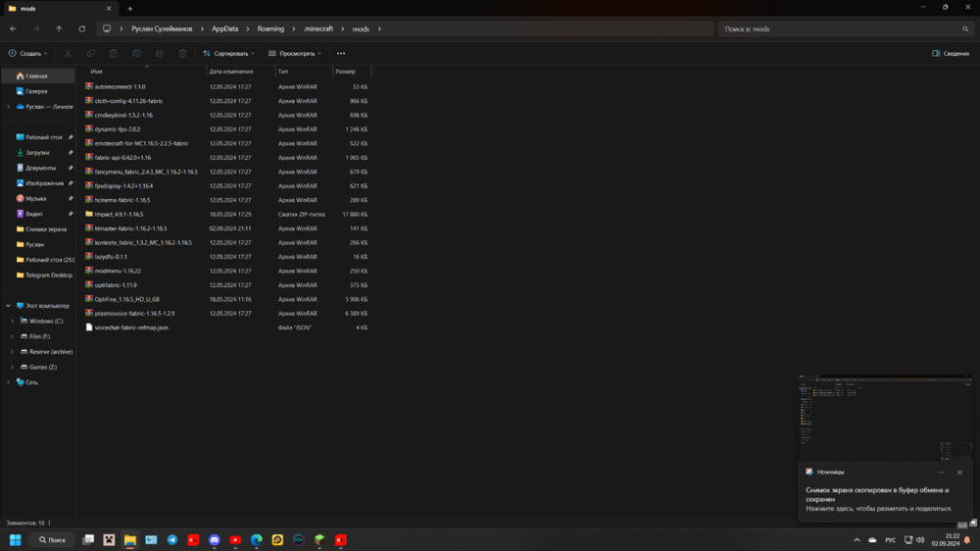
Task: Open YouTube icon on the taskbar
Action: click(235, 540)
